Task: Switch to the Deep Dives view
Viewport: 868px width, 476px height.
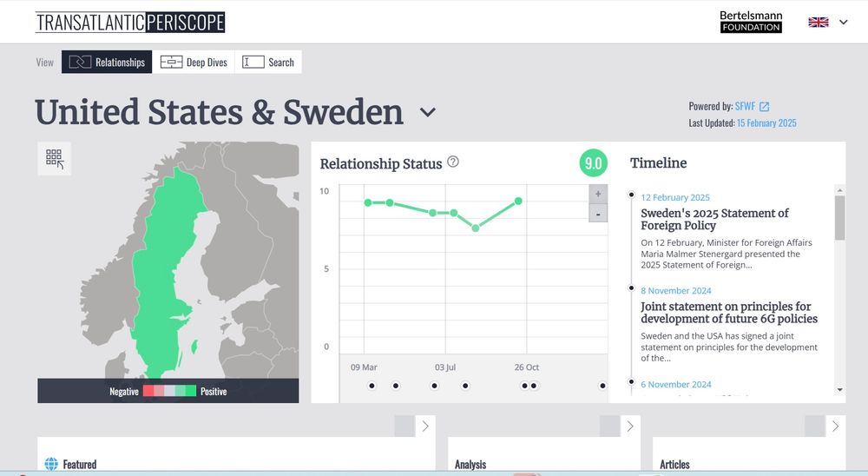Action: 194,62
